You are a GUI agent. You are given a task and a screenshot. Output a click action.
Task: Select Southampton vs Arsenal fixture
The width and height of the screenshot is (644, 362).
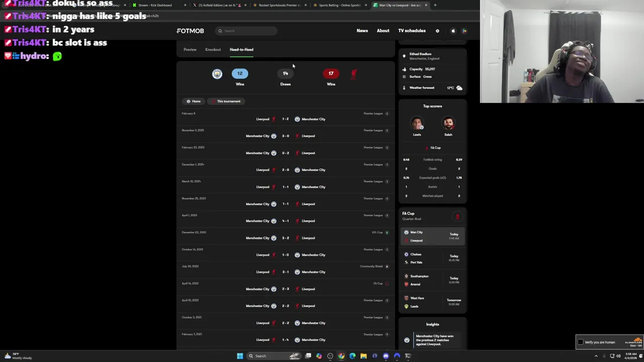(x=433, y=281)
